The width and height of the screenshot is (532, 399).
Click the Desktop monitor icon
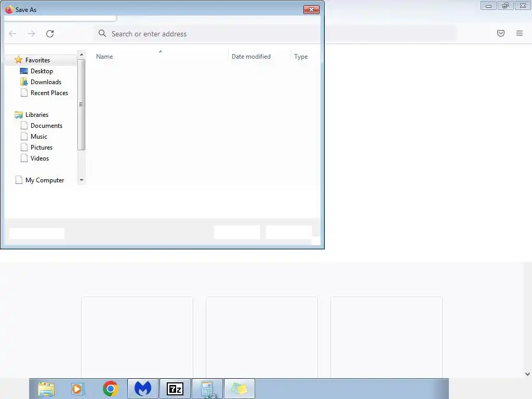click(24, 71)
